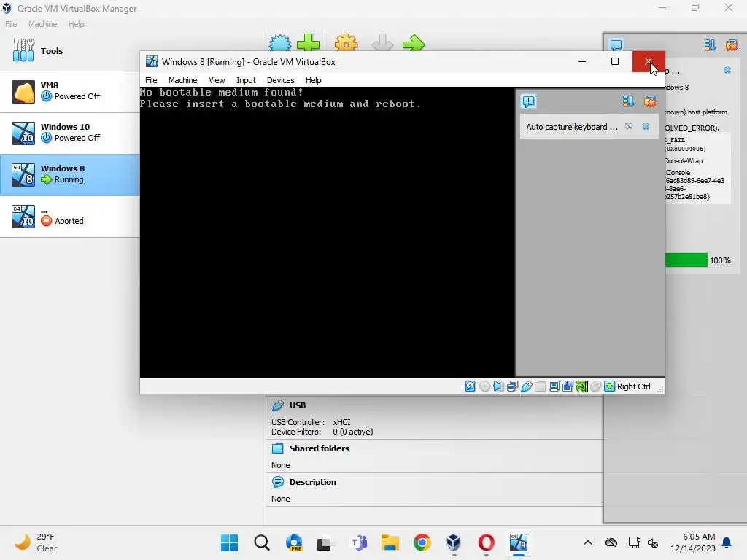Select the VM8 virtual machine
The image size is (747, 560).
coord(69,92)
